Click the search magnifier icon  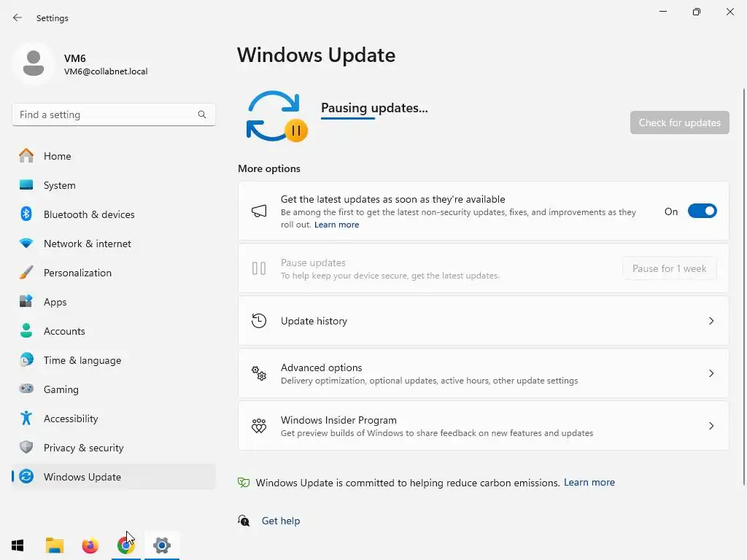point(202,114)
